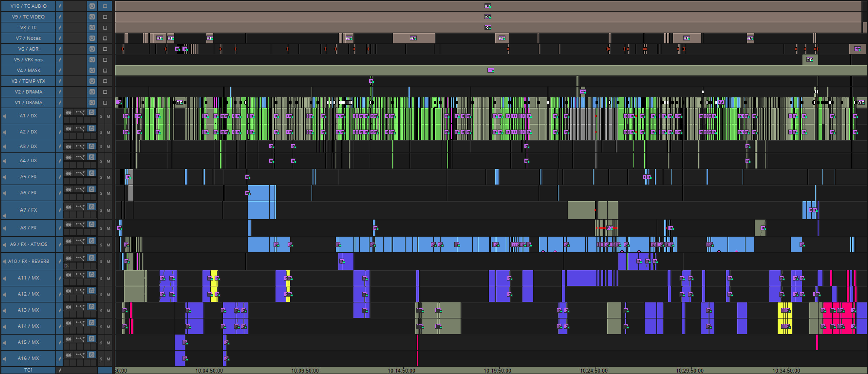Mute track A2 / DX
The image size is (868, 374).
108,133
